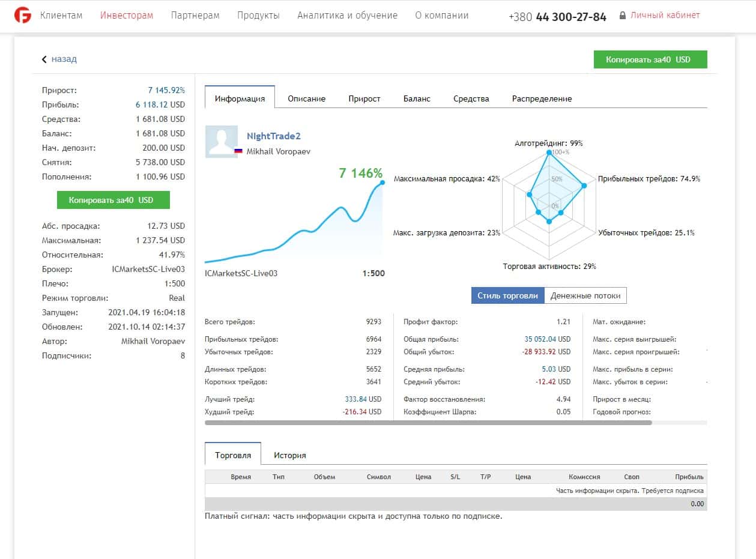Click the Russian flag icon beside Mikhail Voropaev

tap(238, 152)
